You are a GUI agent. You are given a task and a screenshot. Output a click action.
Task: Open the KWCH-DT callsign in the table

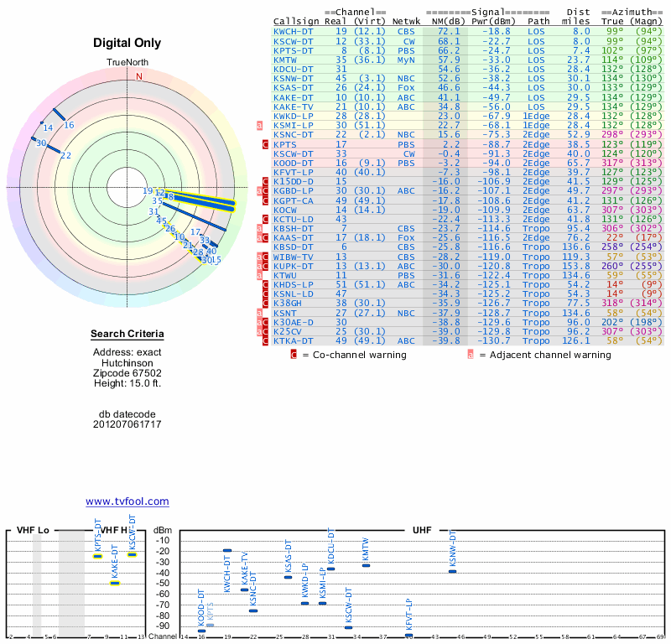coord(294,31)
